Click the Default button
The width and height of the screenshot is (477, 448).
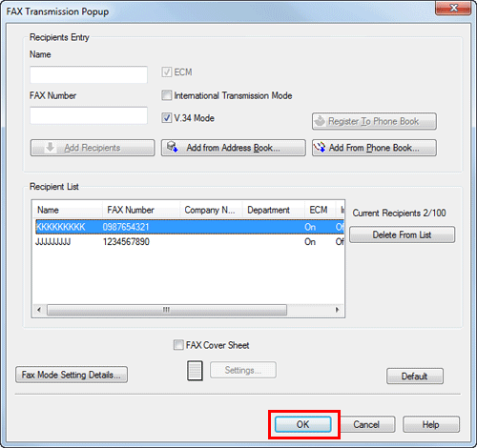tap(415, 377)
